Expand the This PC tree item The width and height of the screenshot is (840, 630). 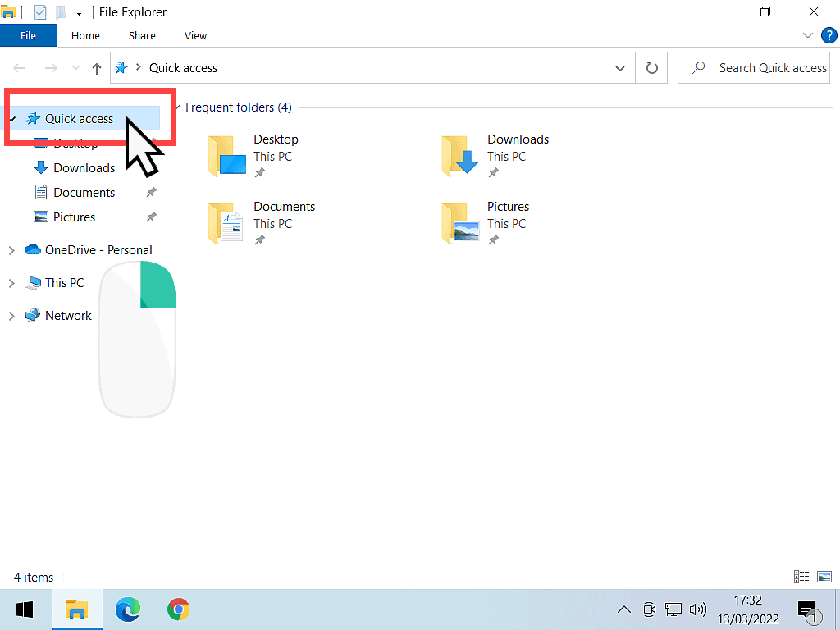click(11, 282)
